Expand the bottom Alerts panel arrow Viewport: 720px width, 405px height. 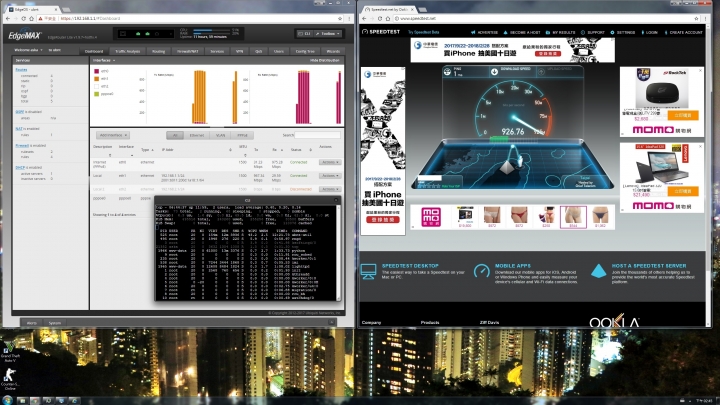pos(332,323)
